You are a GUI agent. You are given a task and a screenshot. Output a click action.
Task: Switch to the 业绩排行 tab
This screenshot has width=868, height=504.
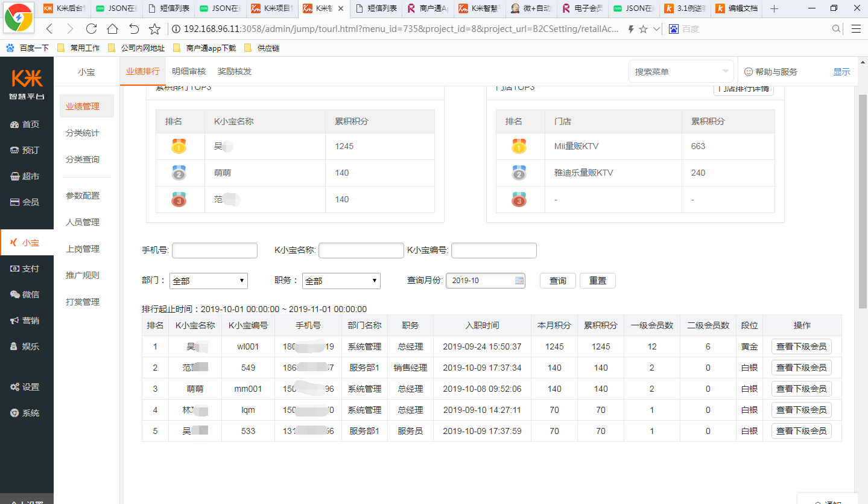click(143, 71)
